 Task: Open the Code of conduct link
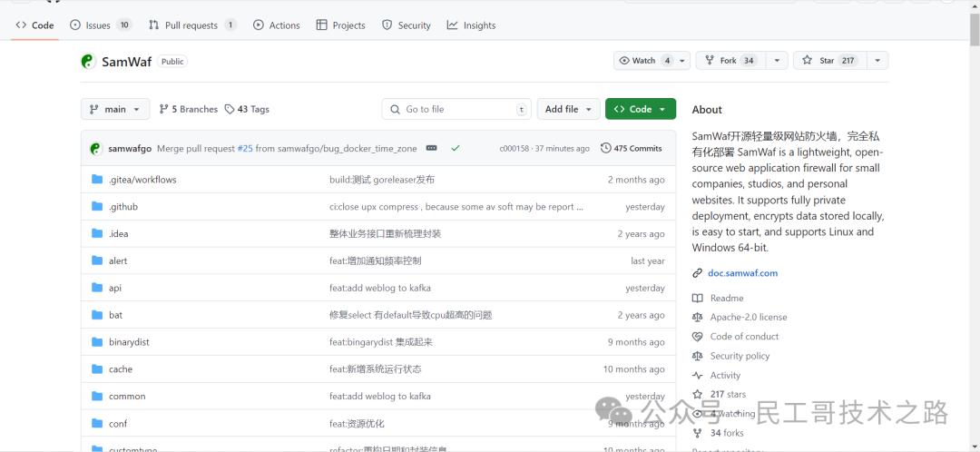pos(744,337)
